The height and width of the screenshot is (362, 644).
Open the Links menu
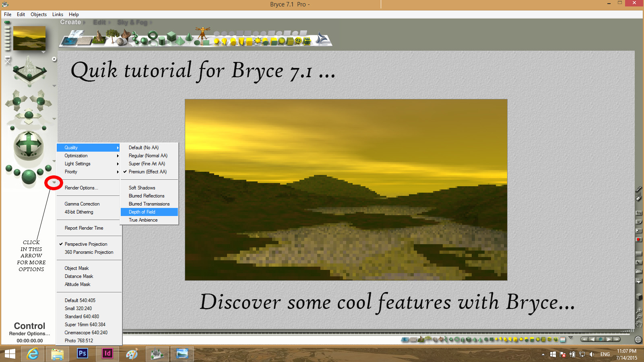tap(58, 14)
